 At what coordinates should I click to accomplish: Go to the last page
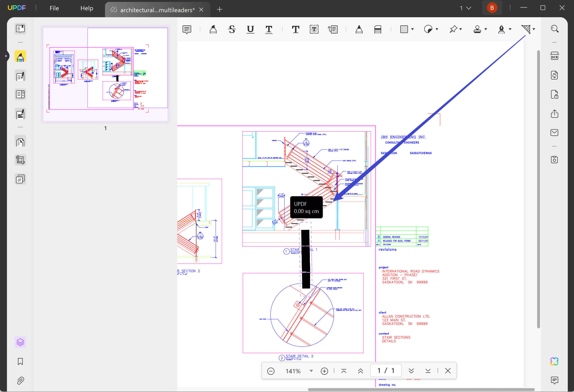[428, 371]
